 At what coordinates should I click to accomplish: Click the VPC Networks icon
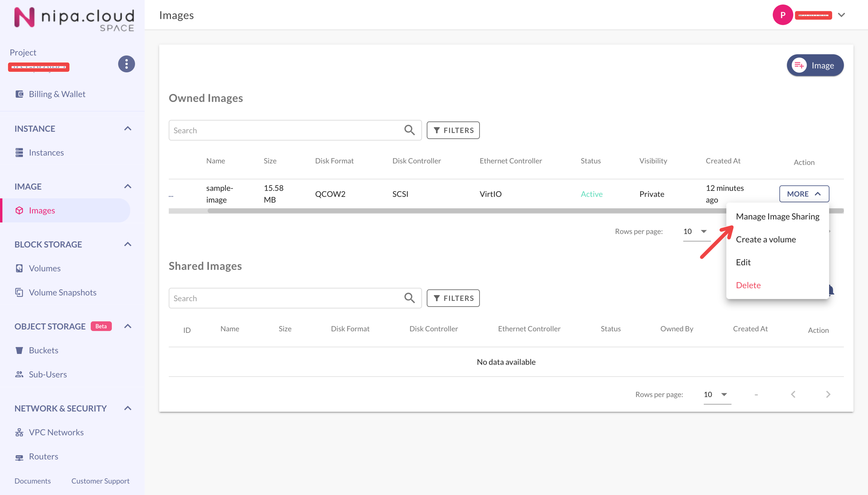(x=19, y=432)
